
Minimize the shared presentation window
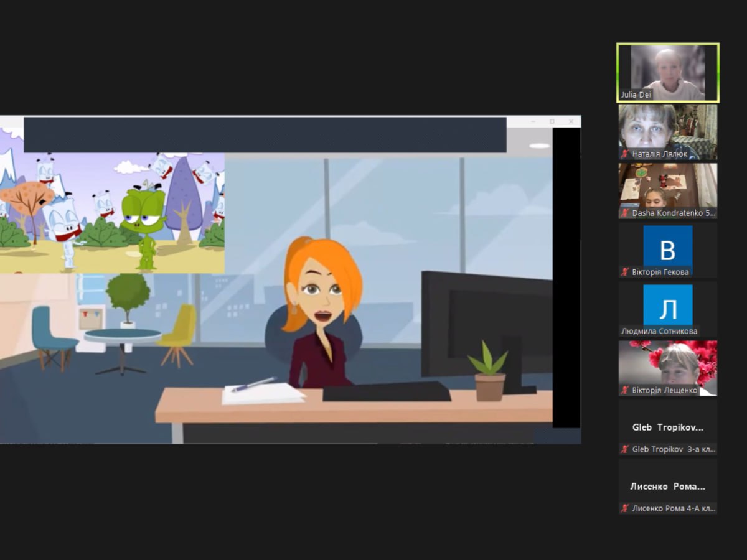[533, 121]
